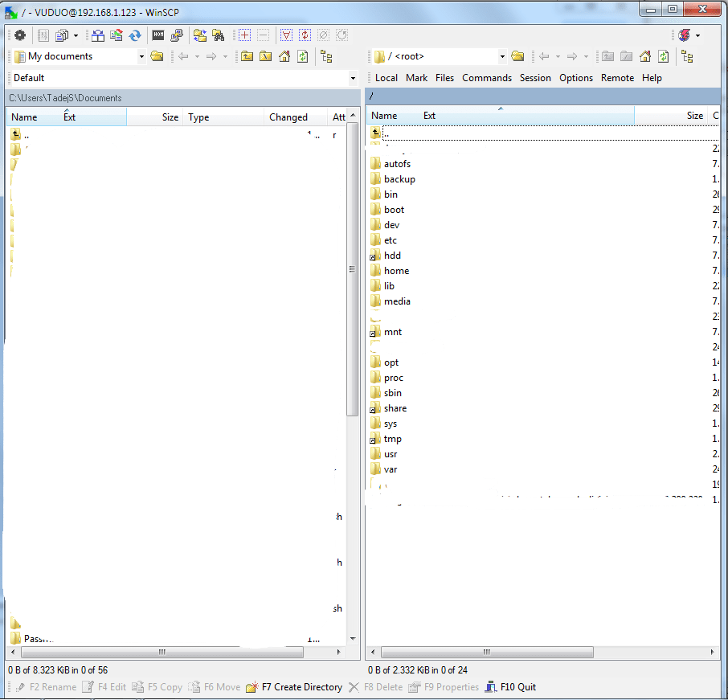Toggle the remote panel directory tree

tap(687, 56)
